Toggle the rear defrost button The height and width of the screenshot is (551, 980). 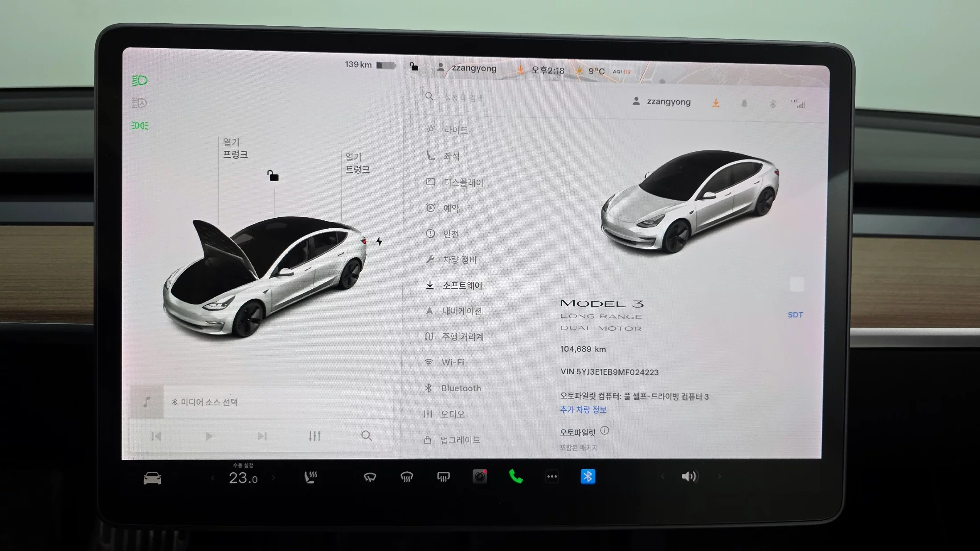click(x=443, y=477)
